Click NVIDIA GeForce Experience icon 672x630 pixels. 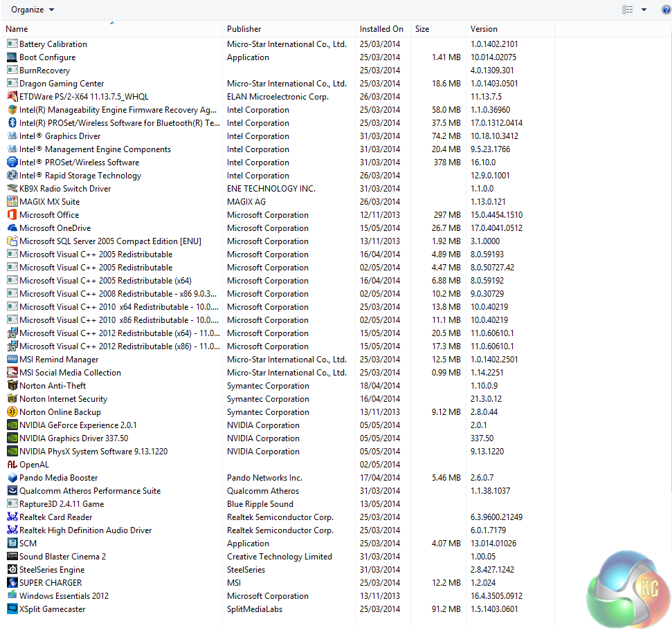(12, 425)
